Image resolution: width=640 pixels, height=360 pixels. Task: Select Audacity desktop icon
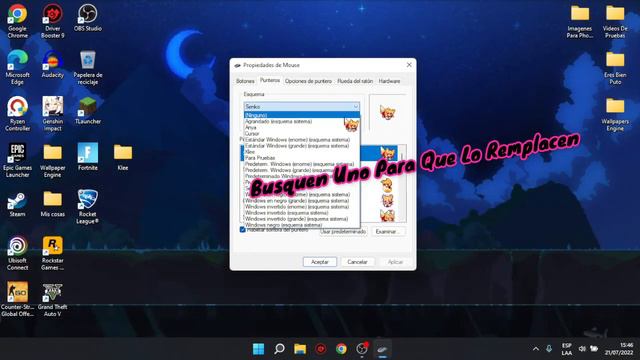coord(53,64)
